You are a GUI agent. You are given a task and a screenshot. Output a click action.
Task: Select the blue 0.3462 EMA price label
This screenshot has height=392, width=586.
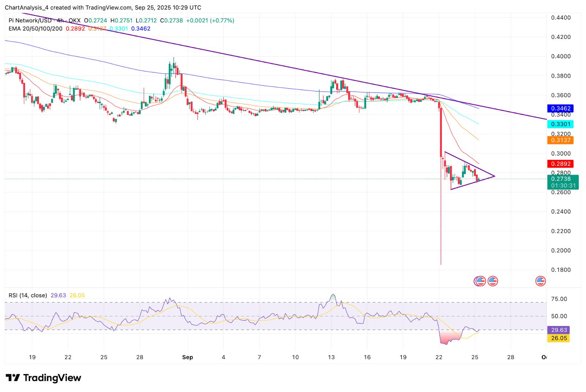pyautogui.click(x=560, y=108)
